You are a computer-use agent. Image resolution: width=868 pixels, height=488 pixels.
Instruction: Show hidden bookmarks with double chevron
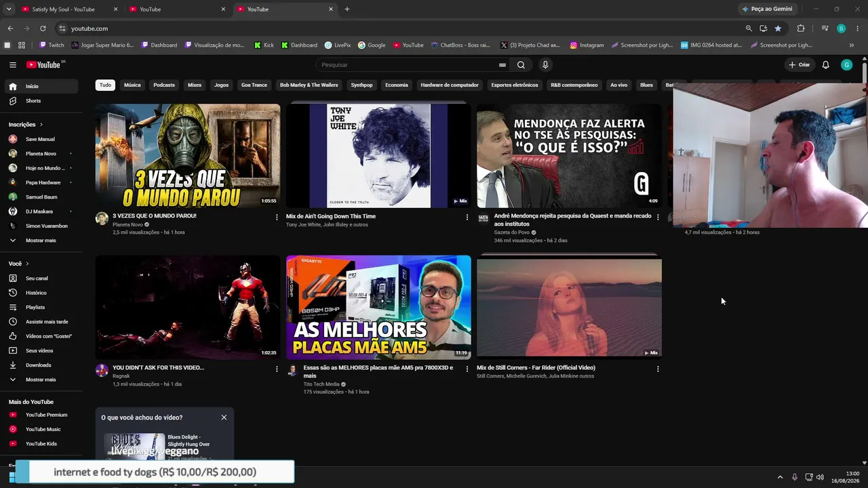pyautogui.click(x=852, y=45)
